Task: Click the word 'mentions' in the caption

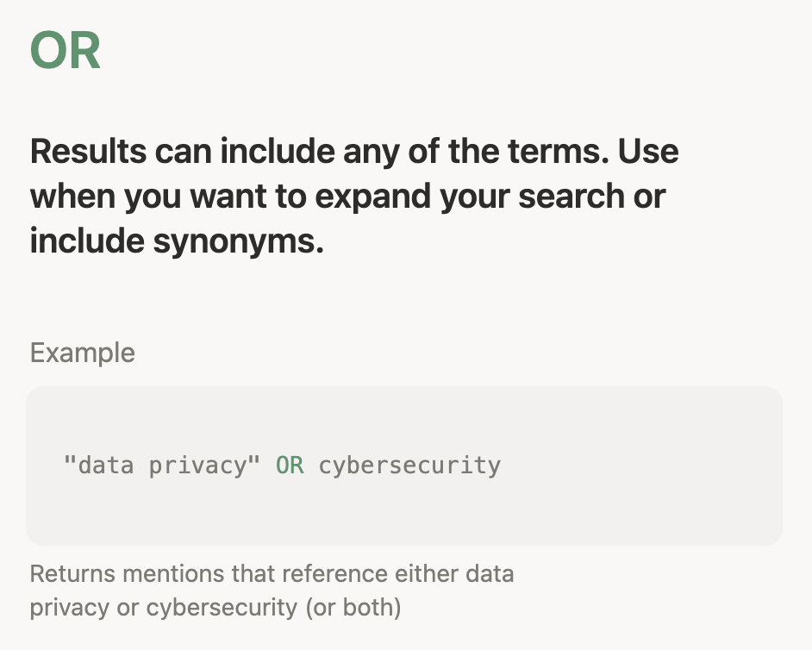Action: point(166,574)
